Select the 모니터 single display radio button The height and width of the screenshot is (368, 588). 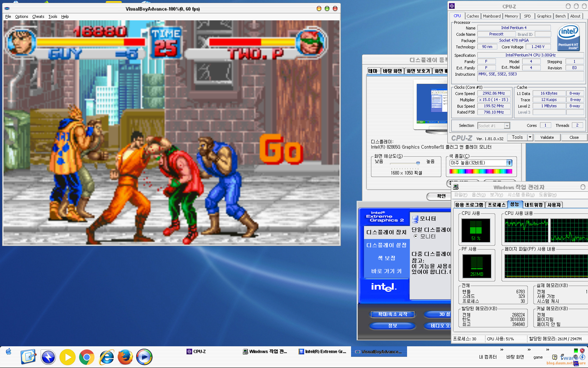pyautogui.click(x=416, y=236)
